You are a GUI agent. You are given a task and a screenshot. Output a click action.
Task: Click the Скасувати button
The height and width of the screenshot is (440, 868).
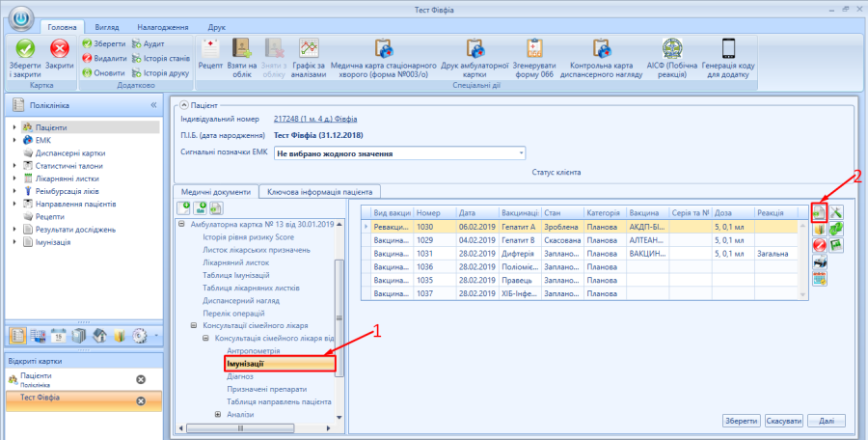(x=784, y=421)
